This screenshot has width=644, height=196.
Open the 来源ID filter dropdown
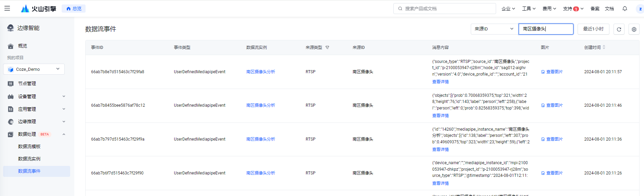(494, 29)
